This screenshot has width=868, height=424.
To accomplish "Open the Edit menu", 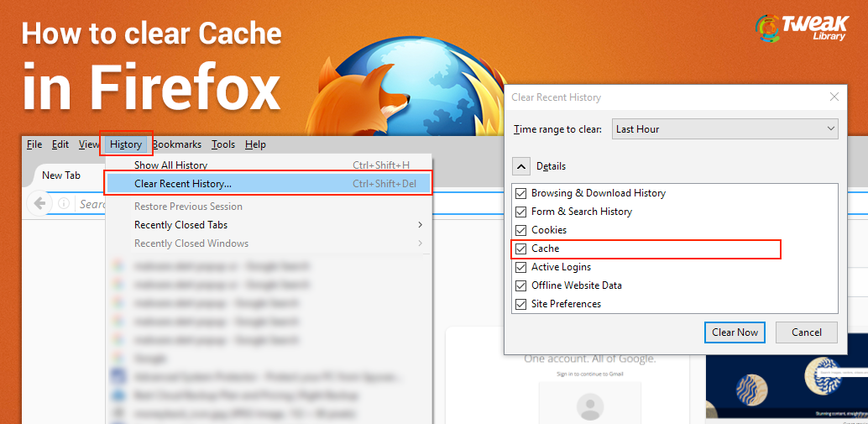I will pyautogui.click(x=60, y=144).
